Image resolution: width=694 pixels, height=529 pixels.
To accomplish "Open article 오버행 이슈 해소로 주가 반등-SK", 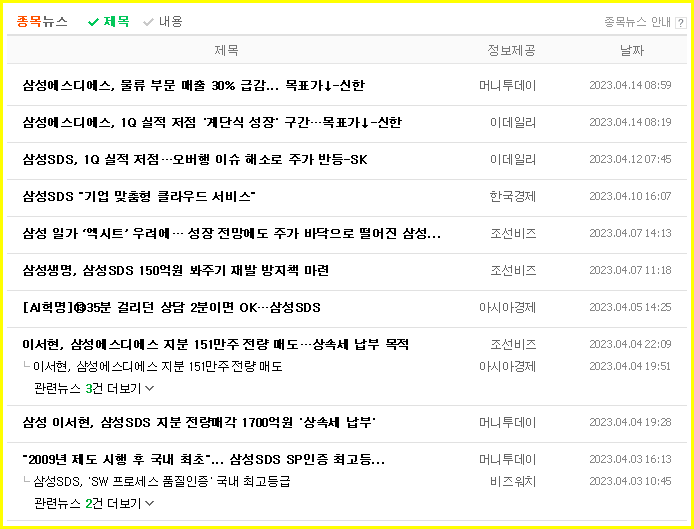I will (195, 159).
